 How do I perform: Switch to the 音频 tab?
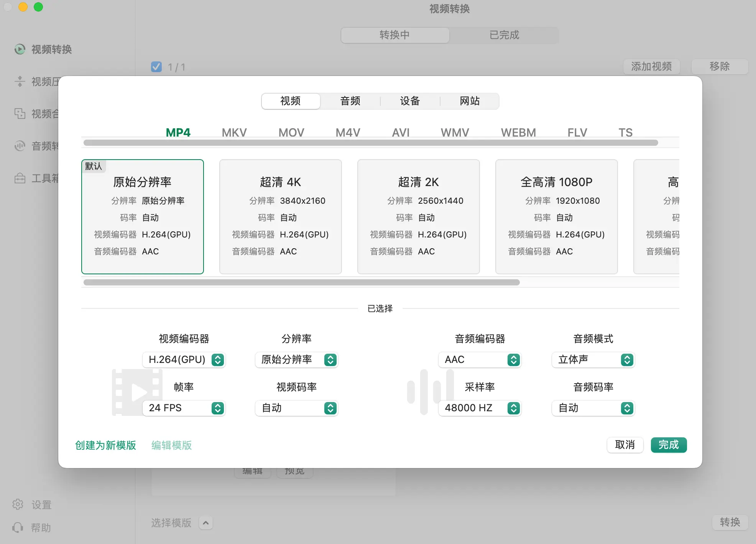350,101
